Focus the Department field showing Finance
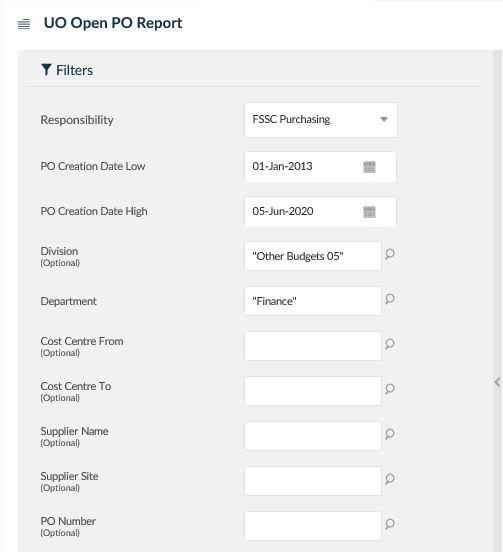Image resolution: width=503 pixels, height=552 pixels. (x=313, y=301)
